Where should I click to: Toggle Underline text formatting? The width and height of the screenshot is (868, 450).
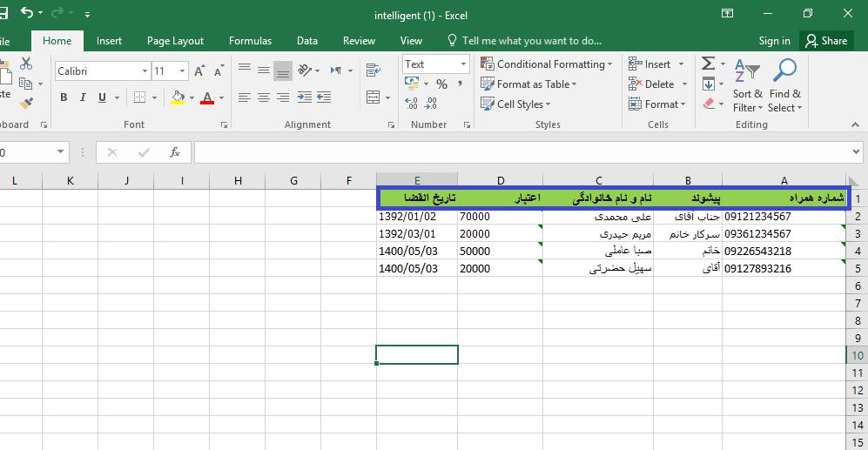[103, 97]
